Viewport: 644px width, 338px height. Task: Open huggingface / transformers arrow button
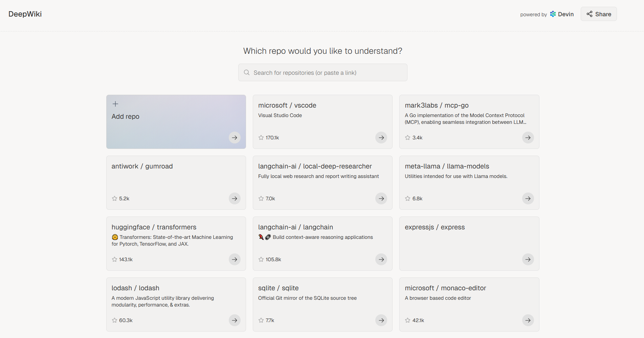click(235, 260)
